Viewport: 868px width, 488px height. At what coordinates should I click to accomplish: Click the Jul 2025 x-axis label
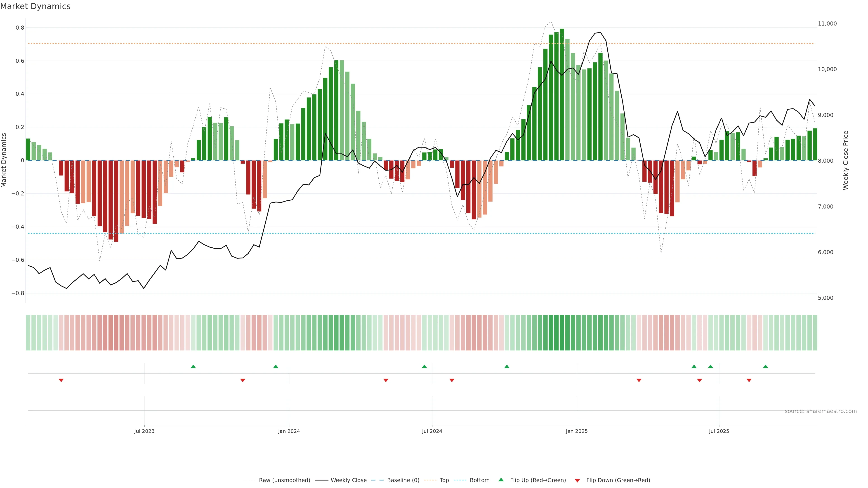(719, 431)
